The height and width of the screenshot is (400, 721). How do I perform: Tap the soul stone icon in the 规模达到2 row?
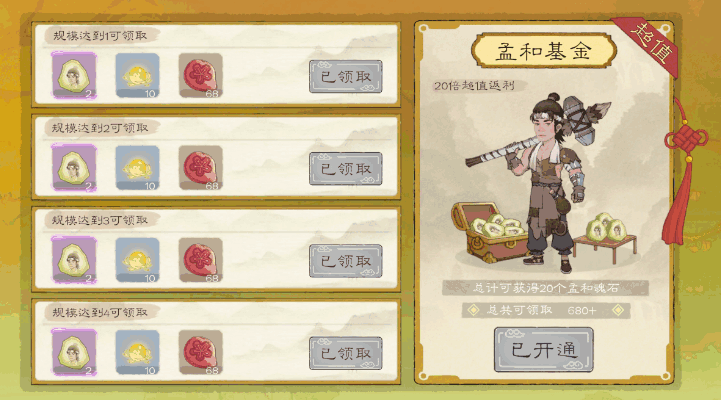coord(74,168)
